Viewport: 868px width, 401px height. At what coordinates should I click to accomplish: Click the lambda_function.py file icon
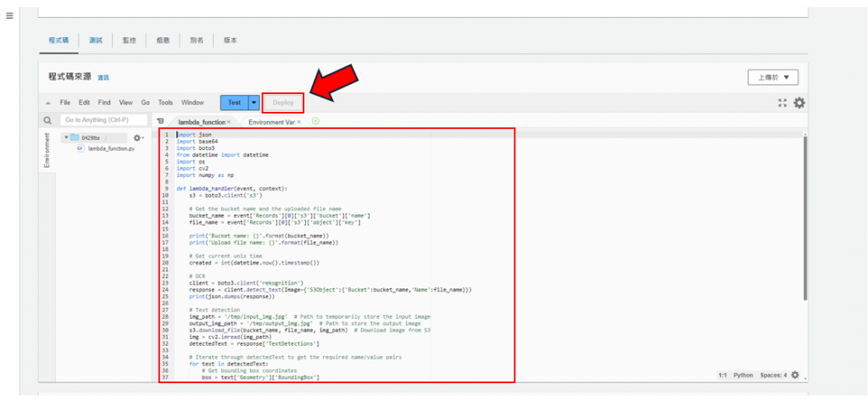click(81, 149)
